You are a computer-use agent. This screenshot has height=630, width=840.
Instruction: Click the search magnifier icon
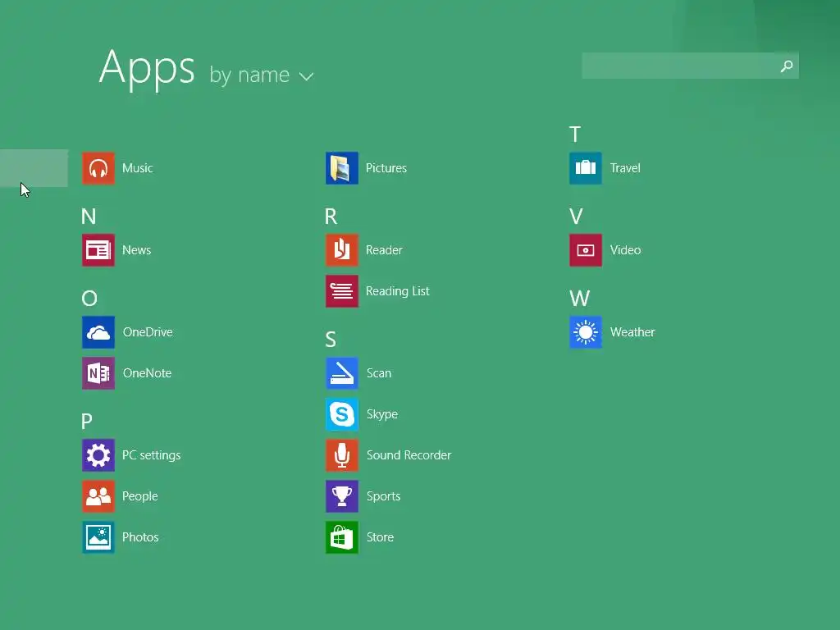click(787, 66)
